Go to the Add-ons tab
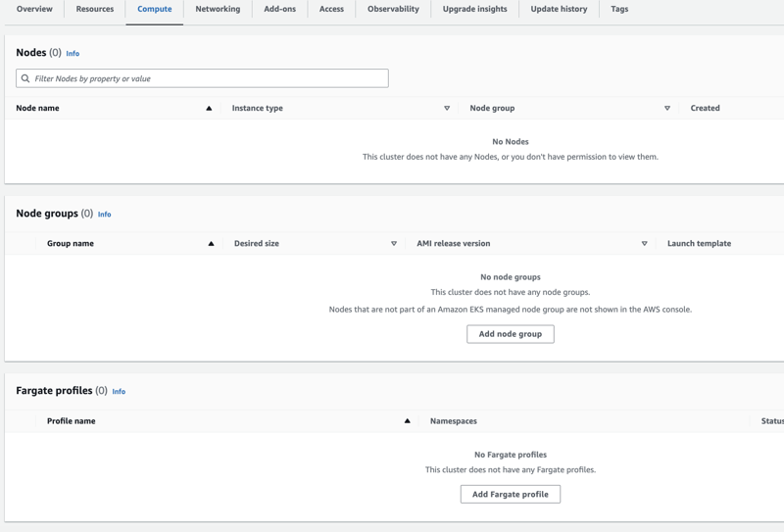Image resolution: width=784 pixels, height=532 pixels. 279,9
